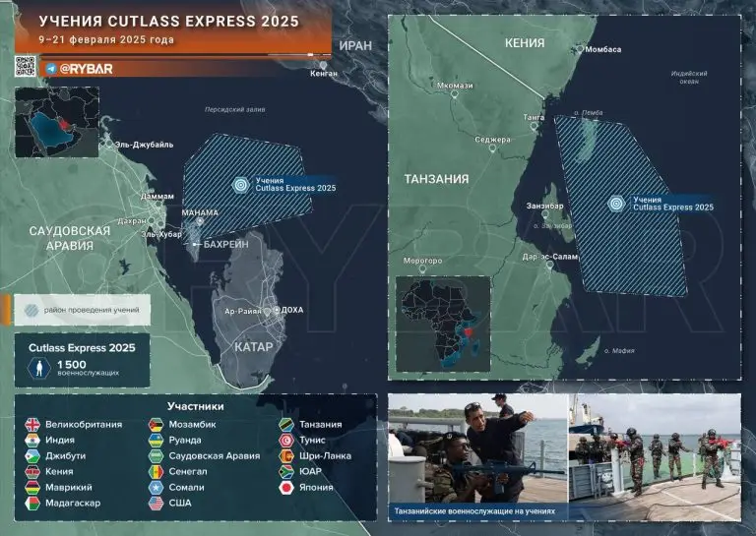Click the QR code in the header

[26, 67]
